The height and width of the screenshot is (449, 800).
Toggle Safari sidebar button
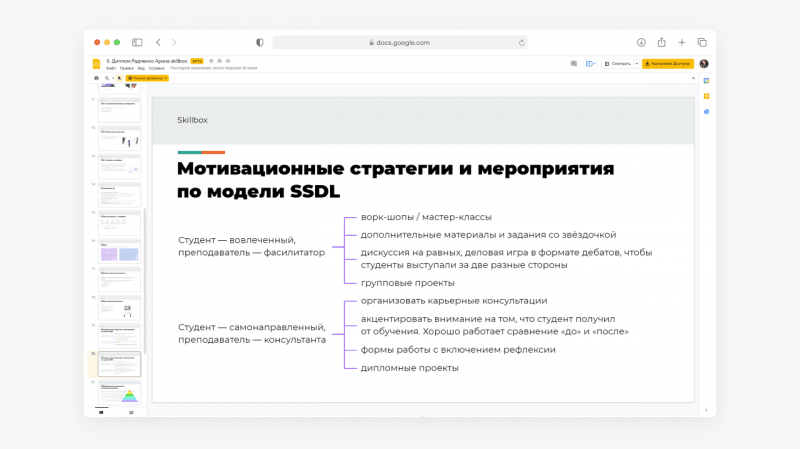pyautogui.click(x=137, y=42)
